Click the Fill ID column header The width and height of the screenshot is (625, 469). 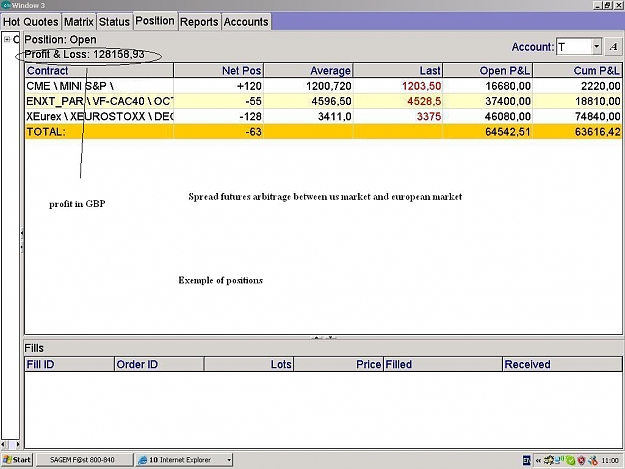coord(69,364)
